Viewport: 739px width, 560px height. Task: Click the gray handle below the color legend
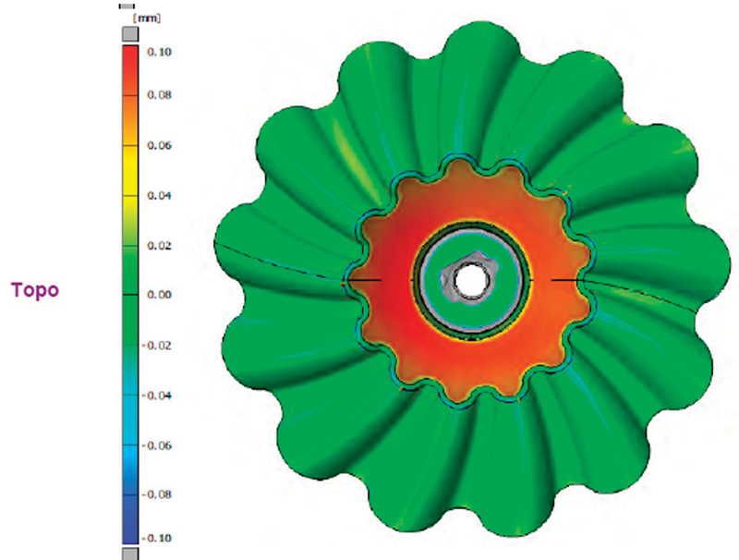coord(130,552)
